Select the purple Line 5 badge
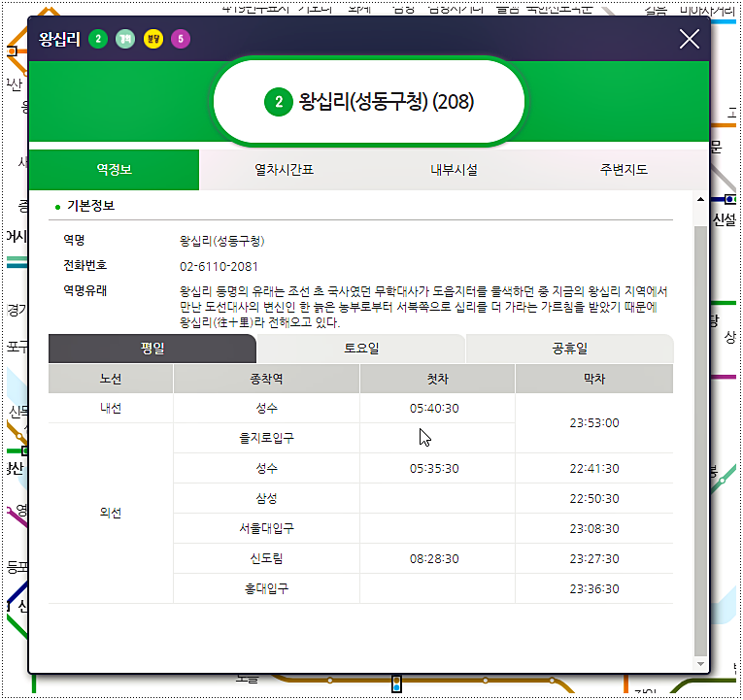The height and width of the screenshot is (700, 743). (181, 39)
